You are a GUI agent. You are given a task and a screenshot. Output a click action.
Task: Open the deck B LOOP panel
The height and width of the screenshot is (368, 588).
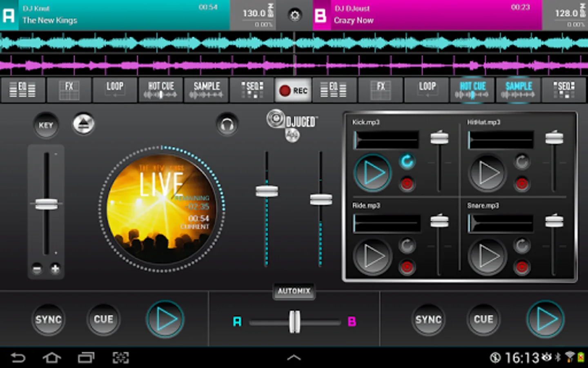[427, 90]
